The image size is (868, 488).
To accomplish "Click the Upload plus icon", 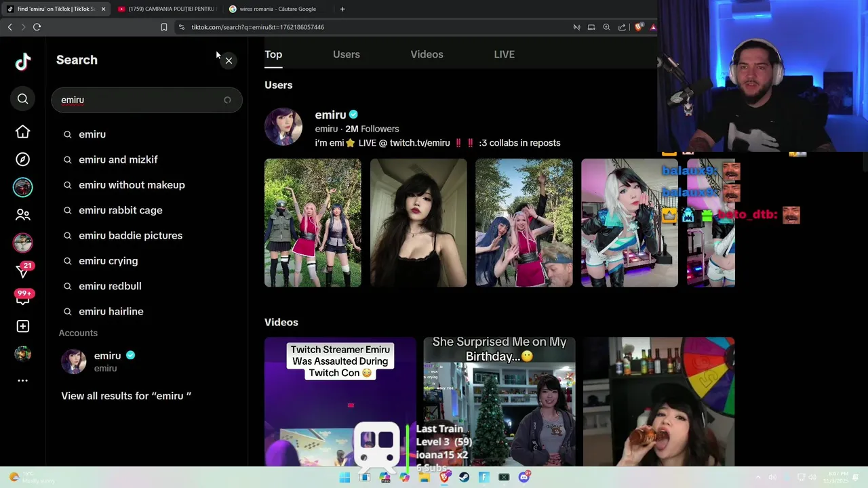I will [22, 326].
